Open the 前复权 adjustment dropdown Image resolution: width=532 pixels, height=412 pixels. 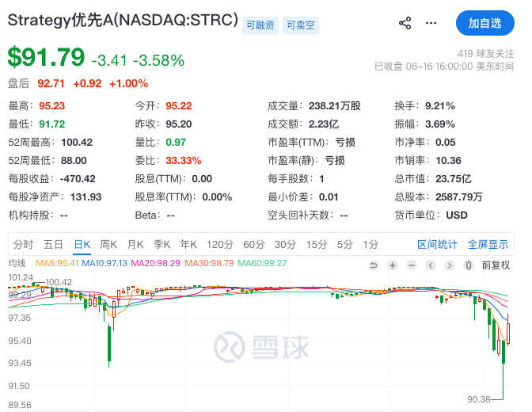tap(496, 265)
